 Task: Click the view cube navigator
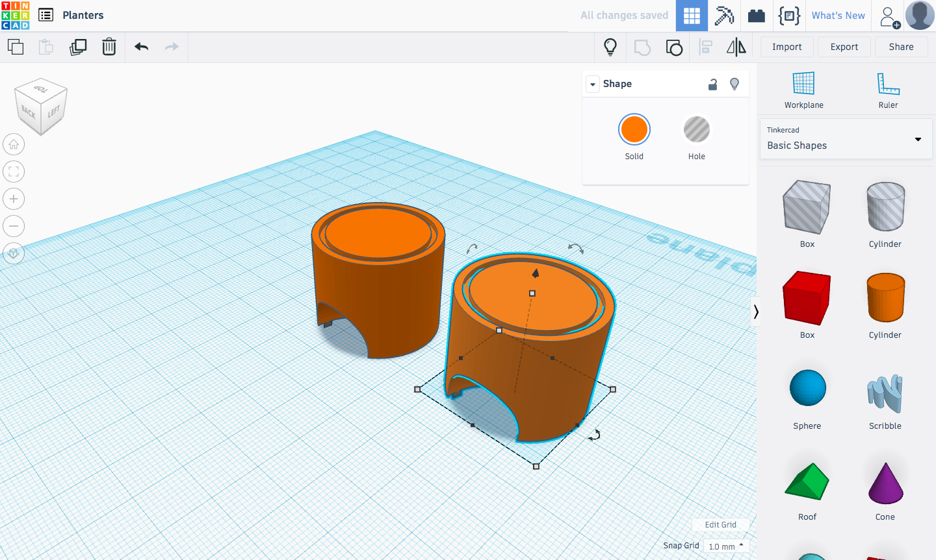pos(41,107)
